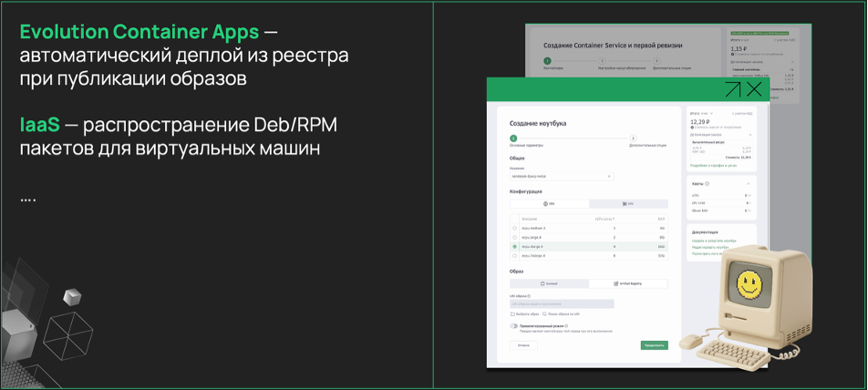This screenshot has width=868, height=390.
Task: Open the Поиск образа по URI link
Action: 563,314
